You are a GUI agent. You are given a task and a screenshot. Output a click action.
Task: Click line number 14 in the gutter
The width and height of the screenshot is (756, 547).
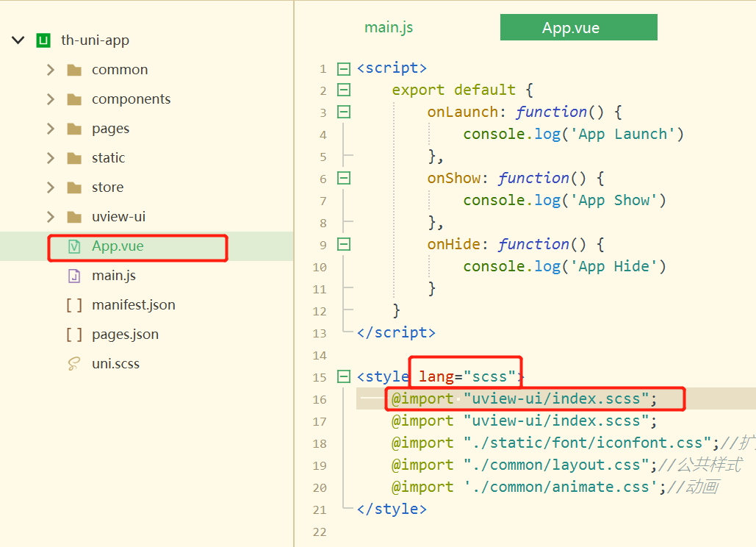[x=320, y=356]
